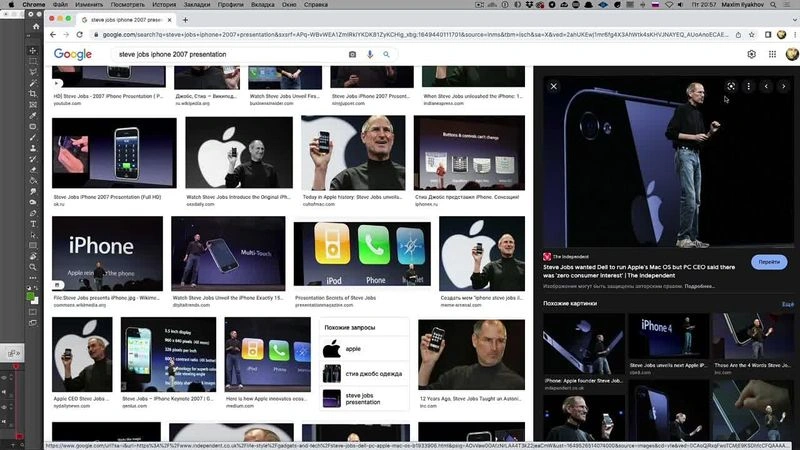This screenshot has width=800, height=450.
Task: Open a new Chrome tab
Action: coord(185,20)
